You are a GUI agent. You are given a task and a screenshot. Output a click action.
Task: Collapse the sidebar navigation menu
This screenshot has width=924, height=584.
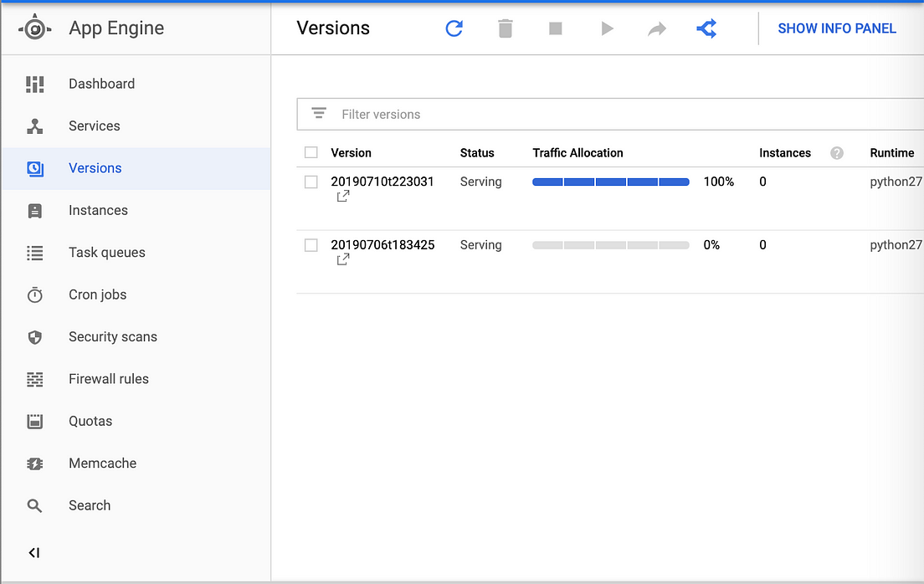click(34, 553)
